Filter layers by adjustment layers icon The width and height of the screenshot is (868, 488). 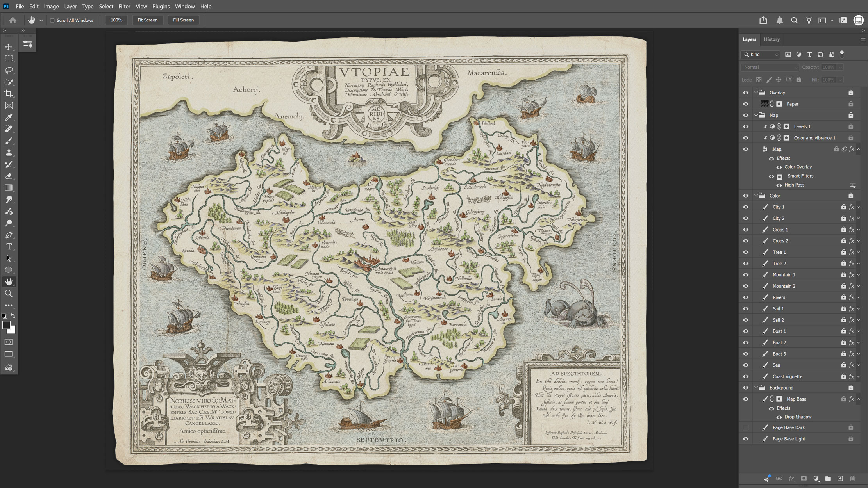point(798,55)
